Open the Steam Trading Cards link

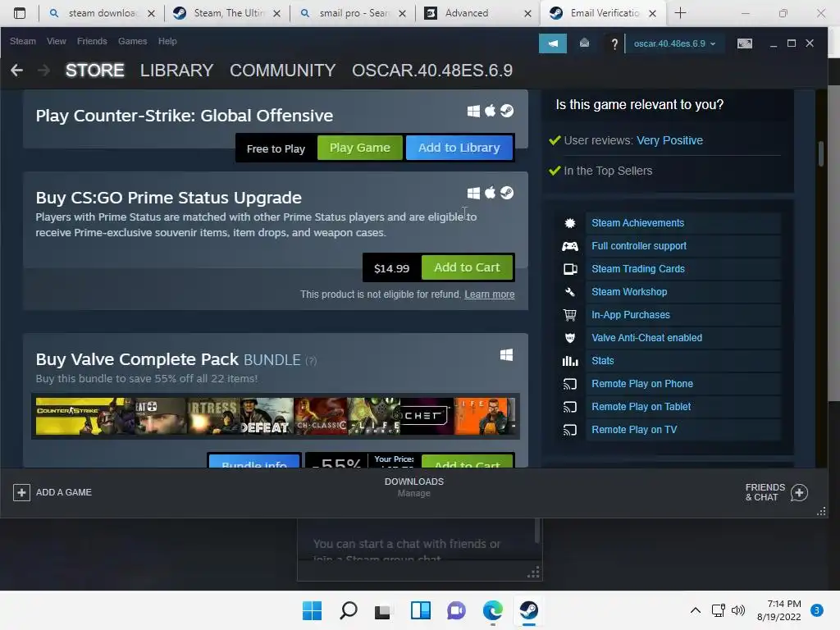[x=638, y=269]
